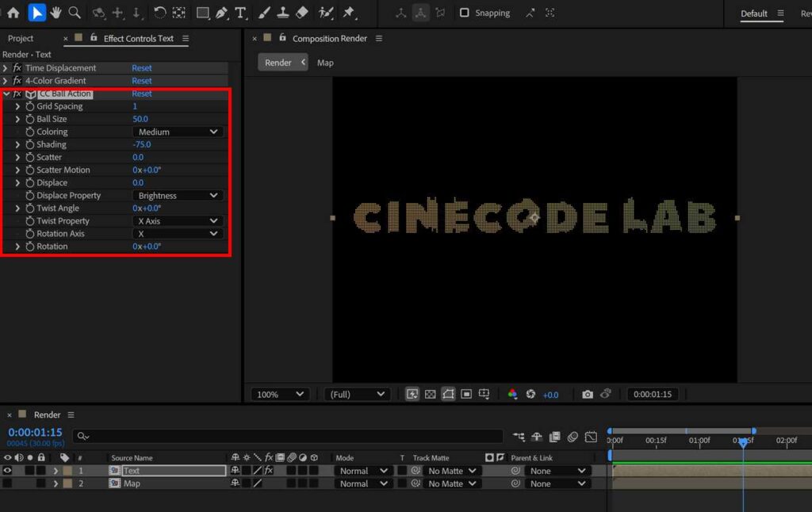
Task: Toggle Ball Size stopwatch keyframe
Action: coord(30,119)
